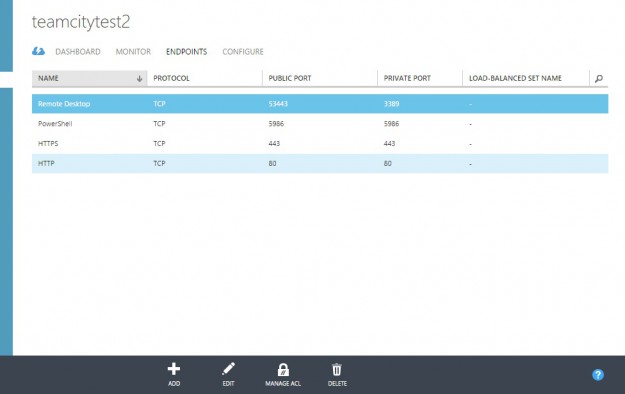The image size is (625, 394).
Task: Select the PowerShell endpoint row
Action: (x=320, y=124)
